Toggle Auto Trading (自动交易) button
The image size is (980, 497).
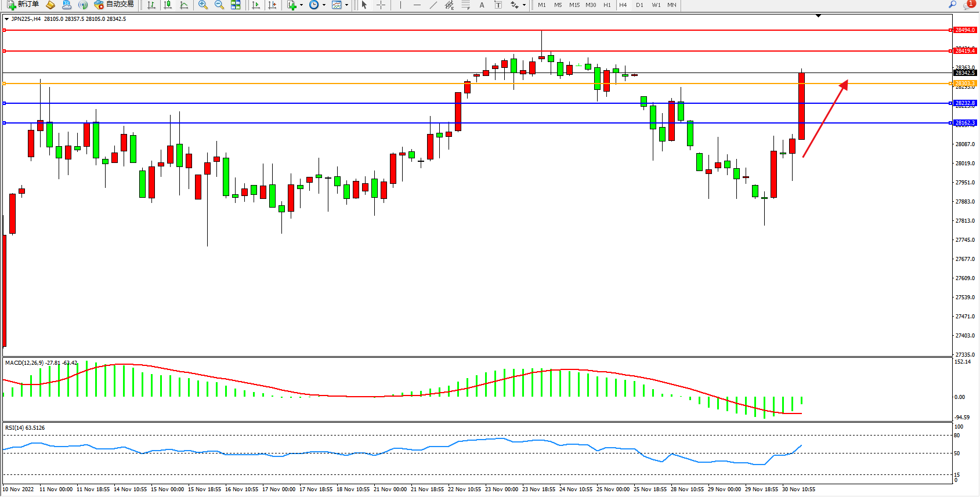click(x=114, y=5)
